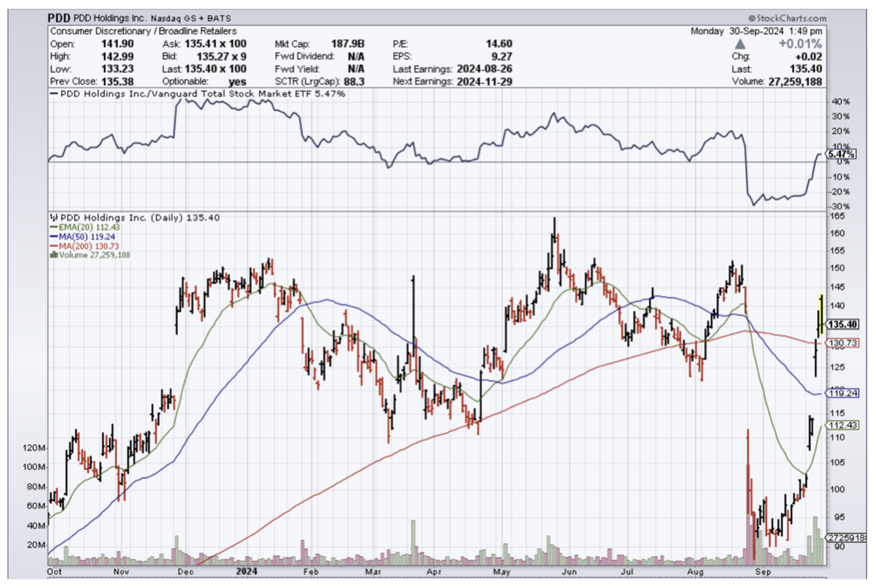Select the High value 142.99
This screenshot has height=588, width=876.
[117, 57]
